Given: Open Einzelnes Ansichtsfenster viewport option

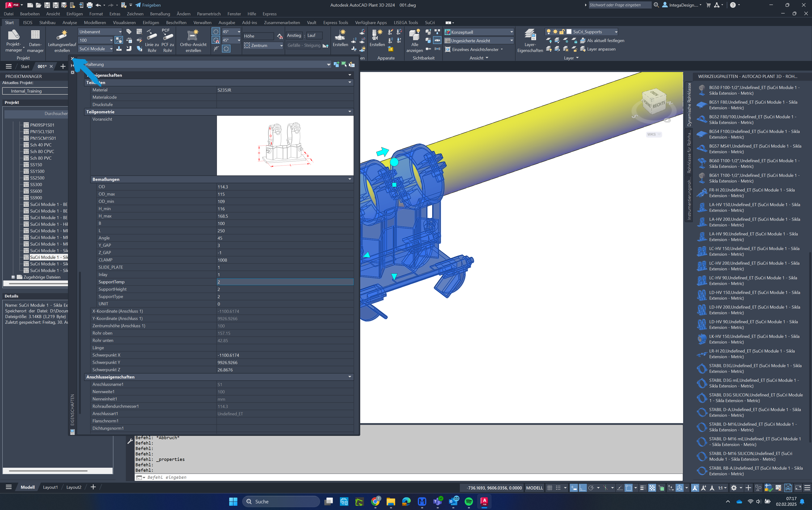Looking at the screenshot, I should point(474,50).
